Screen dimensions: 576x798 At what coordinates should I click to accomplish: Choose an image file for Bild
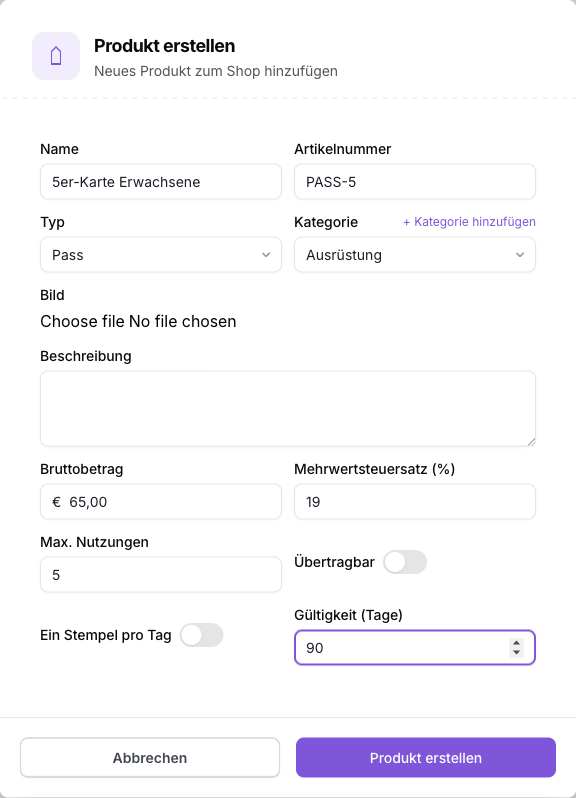(82, 322)
